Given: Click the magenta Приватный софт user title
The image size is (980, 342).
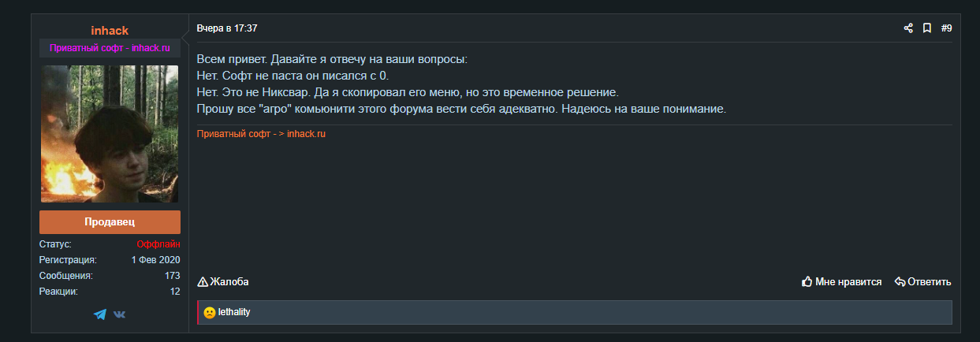Looking at the screenshot, I should [110, 48].
